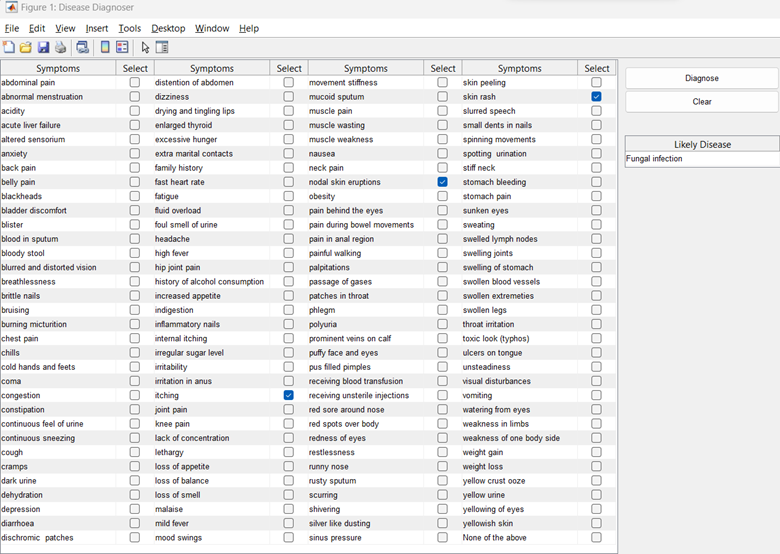Click the Print Figure icon
Viewport: 780px width, 554px height.
coord(60,47)
